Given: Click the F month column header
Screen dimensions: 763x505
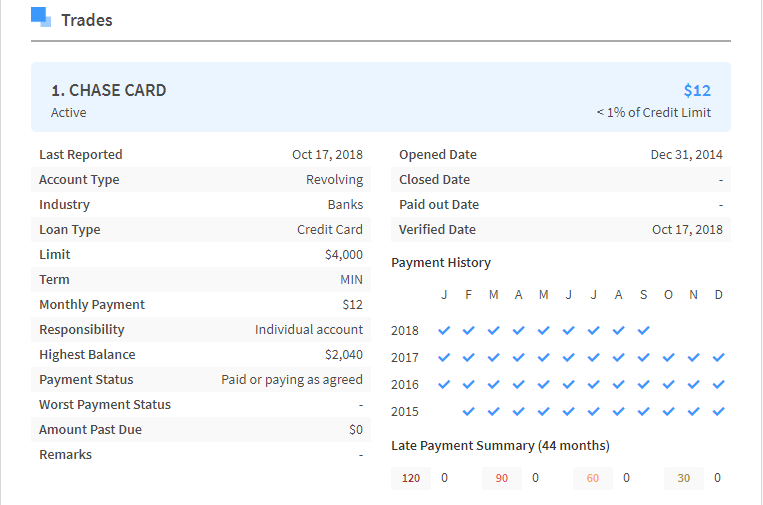Looking at the screenshot, I should click(x=469, y=295).
